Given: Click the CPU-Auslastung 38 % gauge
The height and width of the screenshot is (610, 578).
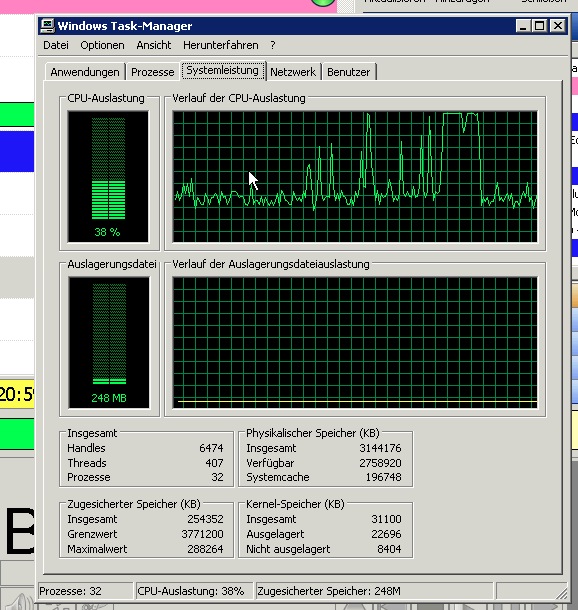Looking at the screenshot, I should (108, 177).
